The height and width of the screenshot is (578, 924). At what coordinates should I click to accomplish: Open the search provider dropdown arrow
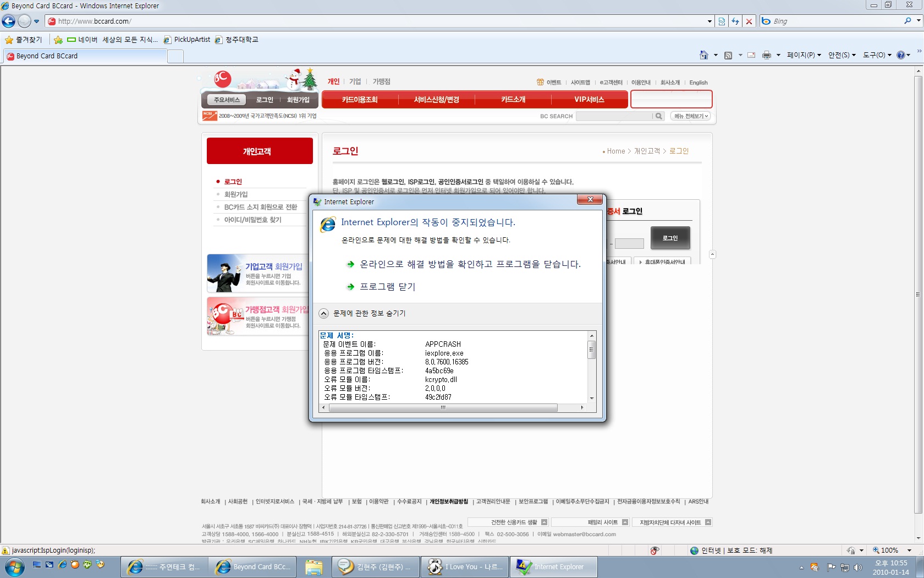pos(919,21)
